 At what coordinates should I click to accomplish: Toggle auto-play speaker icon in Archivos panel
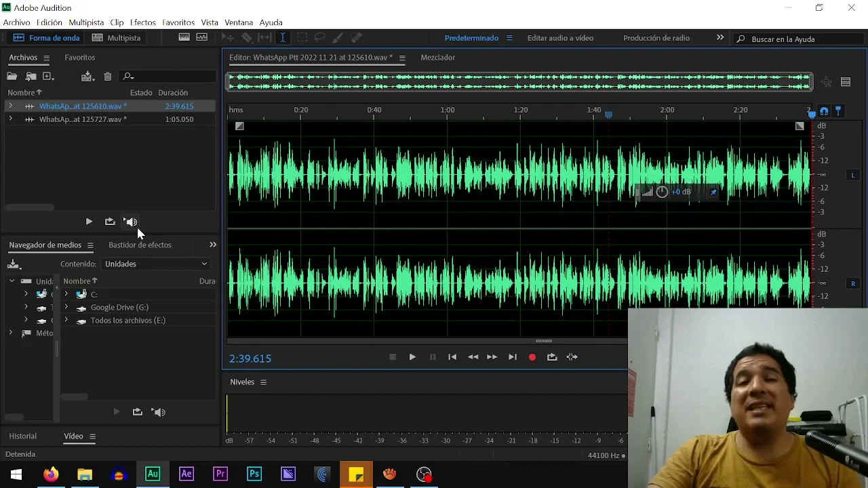coord(131,222)
